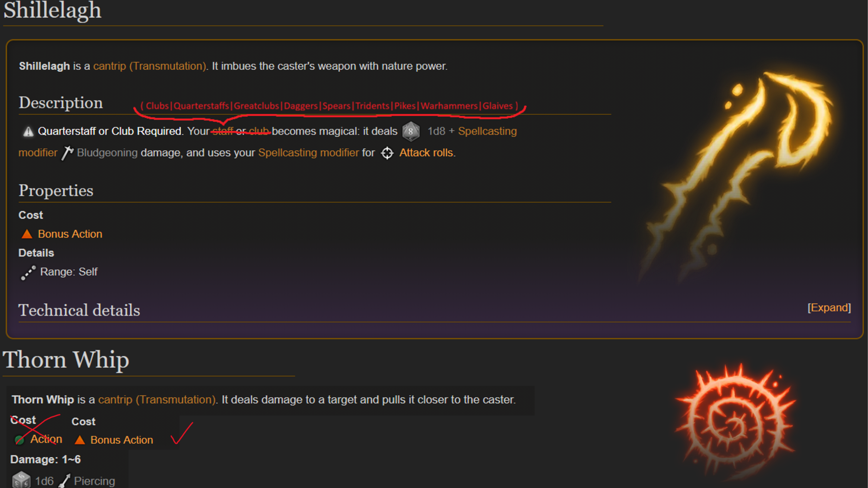Click the bludgeoning hammer icon
The height and width of the screenshot is (488, 868).
pyautogui.click(x=67, y=153)
